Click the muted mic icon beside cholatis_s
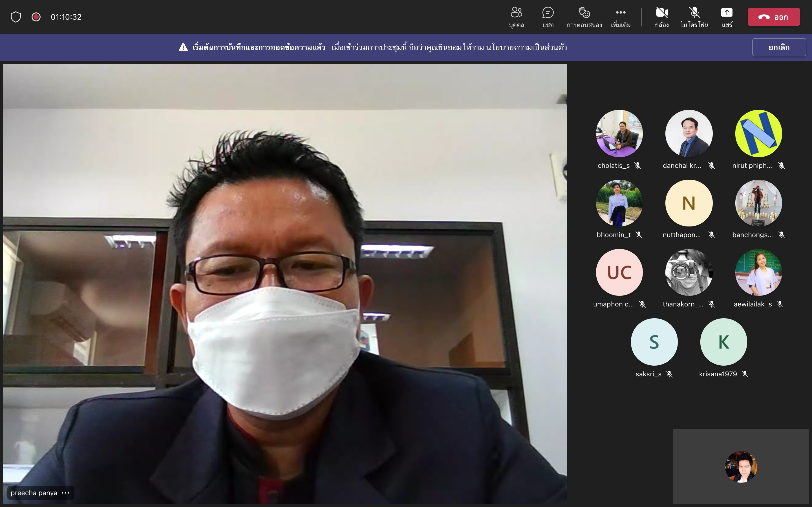Image resolution: width=812 pixels, height=507 pixels. 637,166
